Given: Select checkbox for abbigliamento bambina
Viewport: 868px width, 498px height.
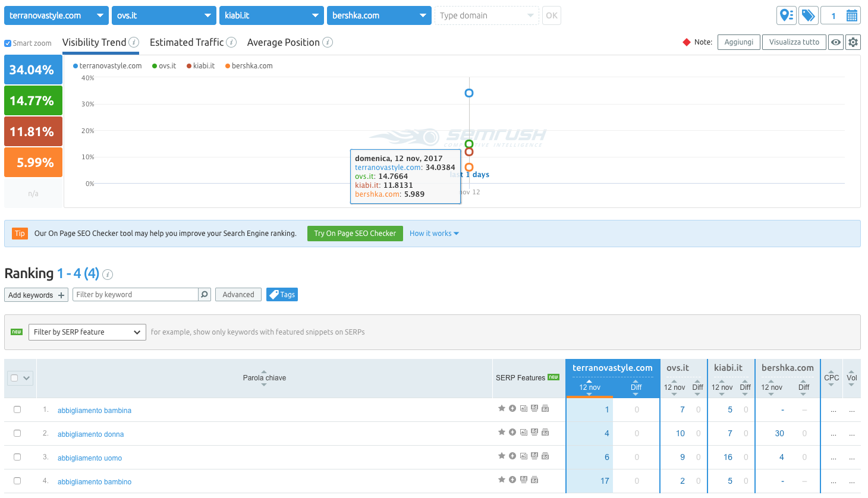Looking at the screenshot, I should click(x=17, y=409).
